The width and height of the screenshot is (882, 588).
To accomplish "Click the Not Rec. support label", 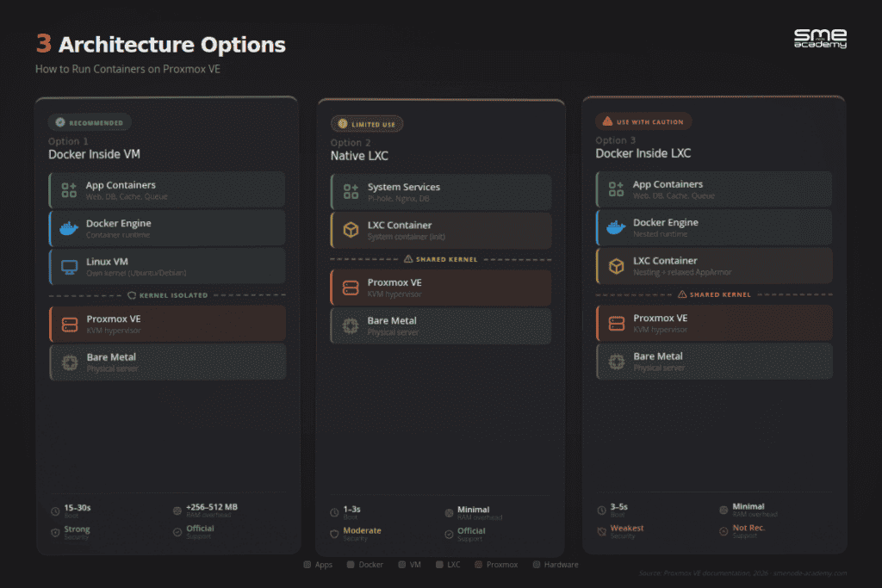I will click(748, 528).
